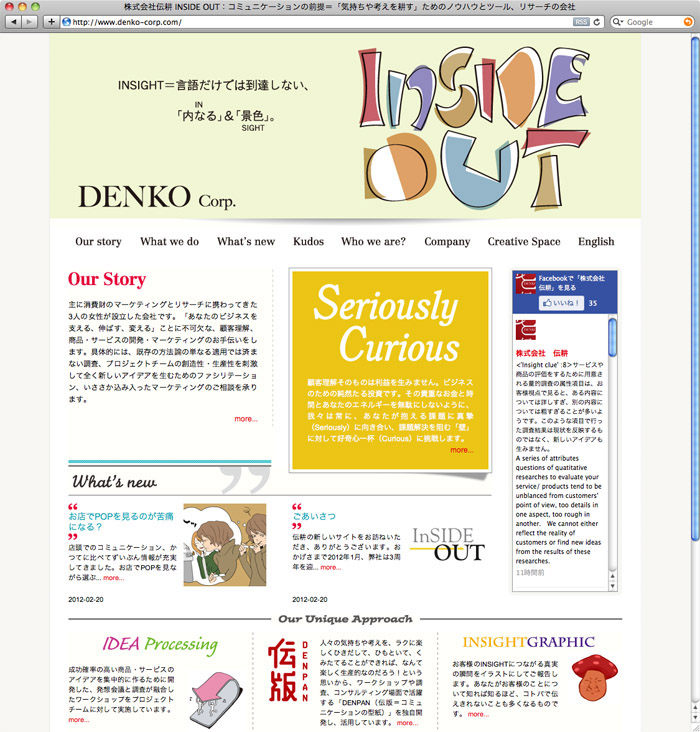700x732 pixels.
Task: Click the blue page scrollbar thumb
Action: tap(695, 289)
